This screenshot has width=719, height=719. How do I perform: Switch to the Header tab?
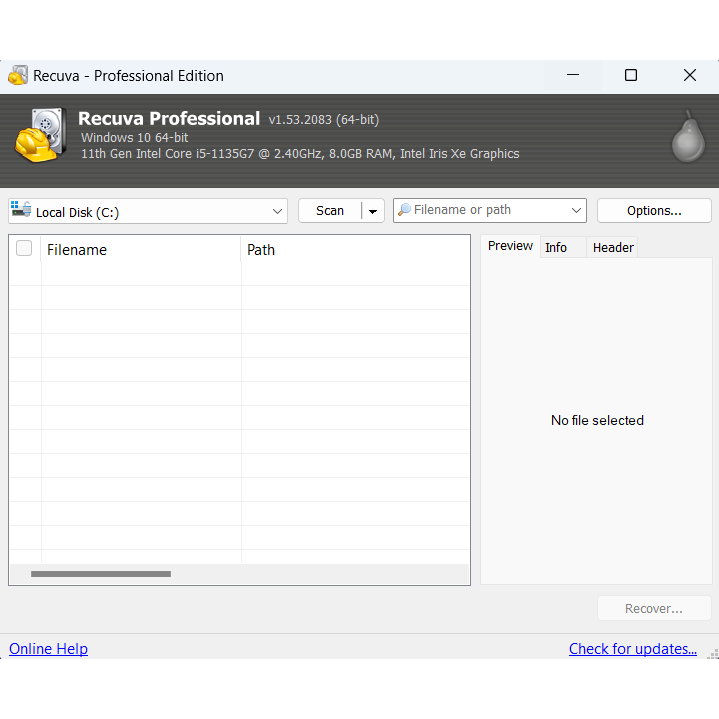[x=613, y=247]
